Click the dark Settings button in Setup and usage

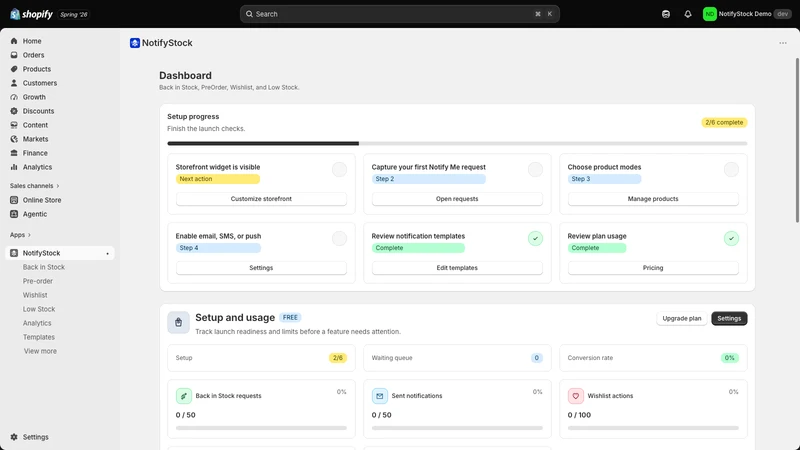(729, 318)
